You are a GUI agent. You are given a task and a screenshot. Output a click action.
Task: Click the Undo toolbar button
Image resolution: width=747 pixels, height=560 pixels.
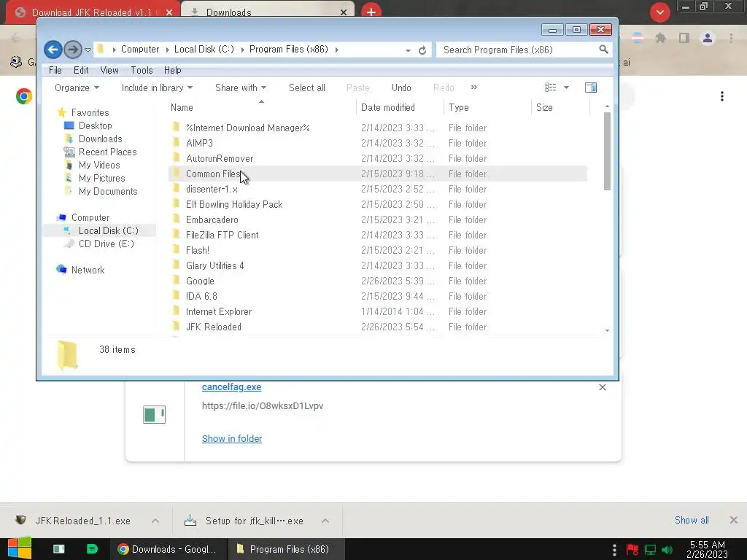click(x=401, y=87)
